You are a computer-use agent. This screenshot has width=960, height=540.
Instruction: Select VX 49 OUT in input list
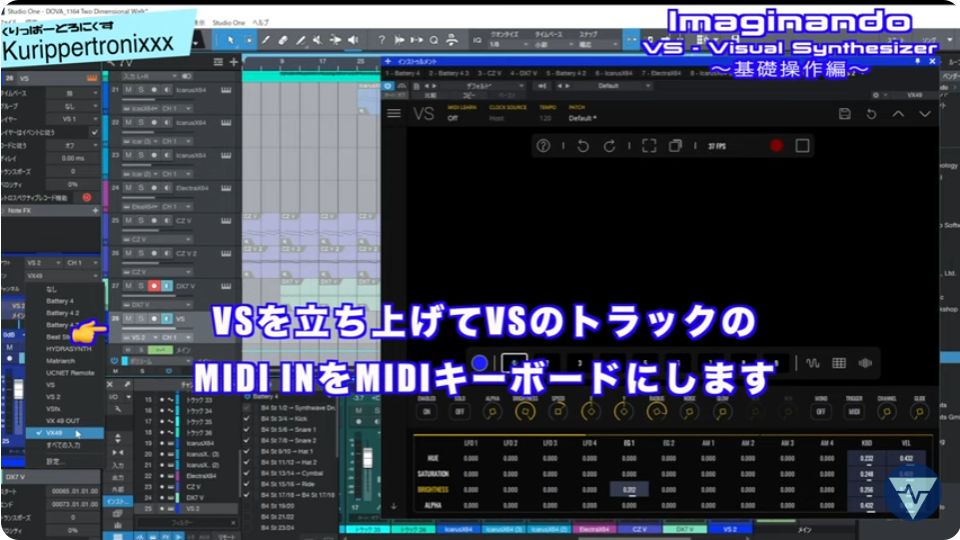63,421
